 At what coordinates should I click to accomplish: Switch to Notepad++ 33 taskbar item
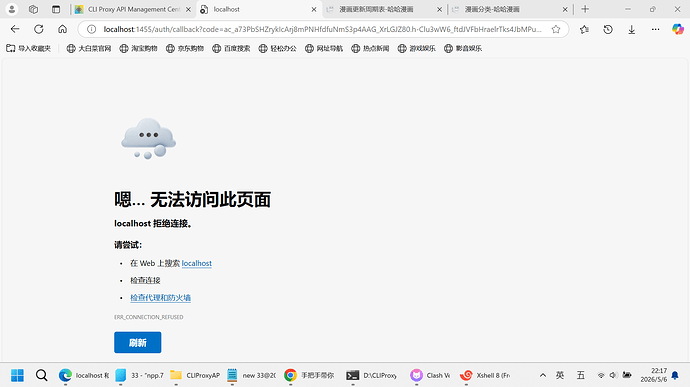point(139,375)
